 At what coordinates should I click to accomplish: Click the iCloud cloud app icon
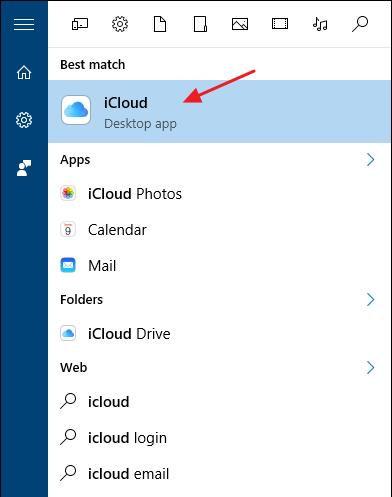pyautogui.click(x=76, y=110)
